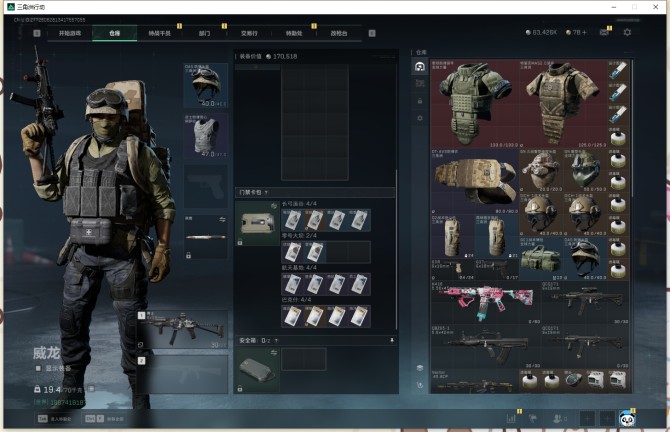The height and width of the screenshot is (432, 670).
Task: Click the panda player avatar
Action: click(627, 419)
